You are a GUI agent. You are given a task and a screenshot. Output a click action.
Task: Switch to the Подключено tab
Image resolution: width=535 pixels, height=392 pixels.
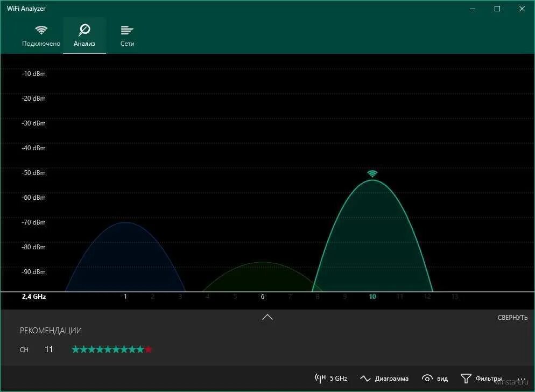tap(41, 36)
